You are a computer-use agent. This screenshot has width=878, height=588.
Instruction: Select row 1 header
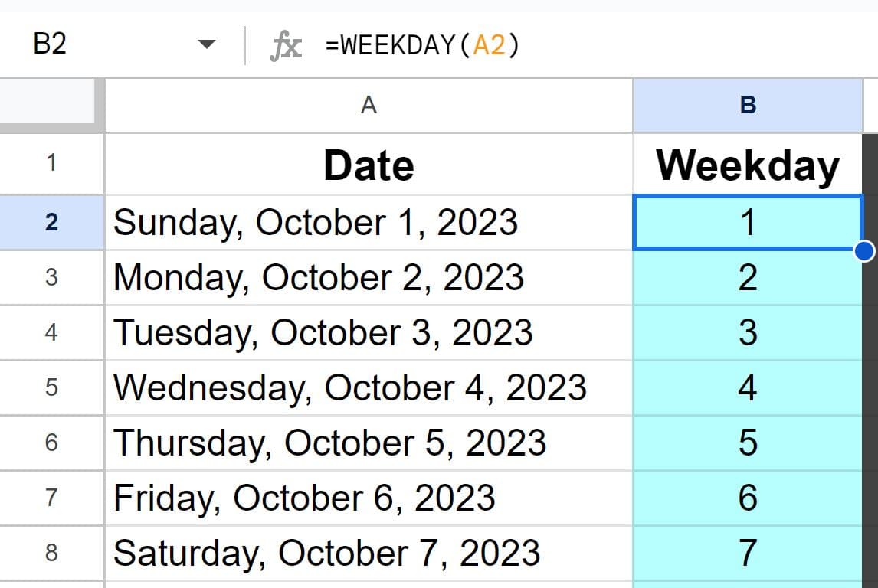pos(51,163)
